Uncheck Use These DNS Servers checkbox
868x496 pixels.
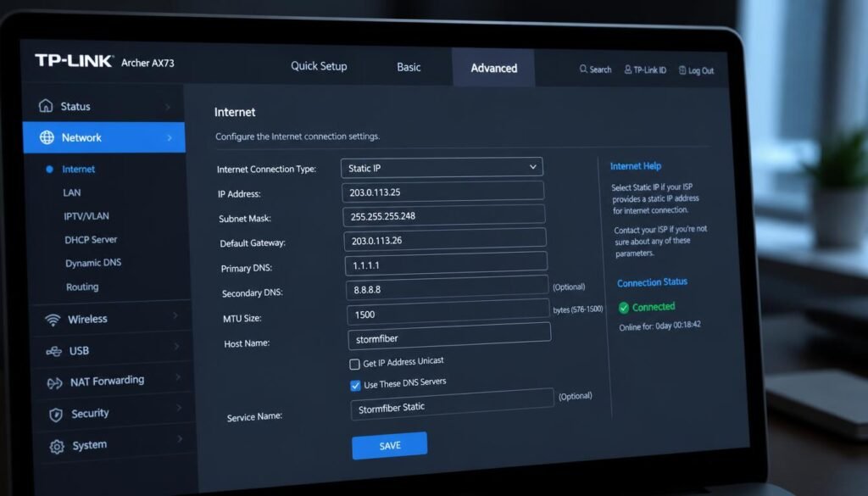coord(355,385)
